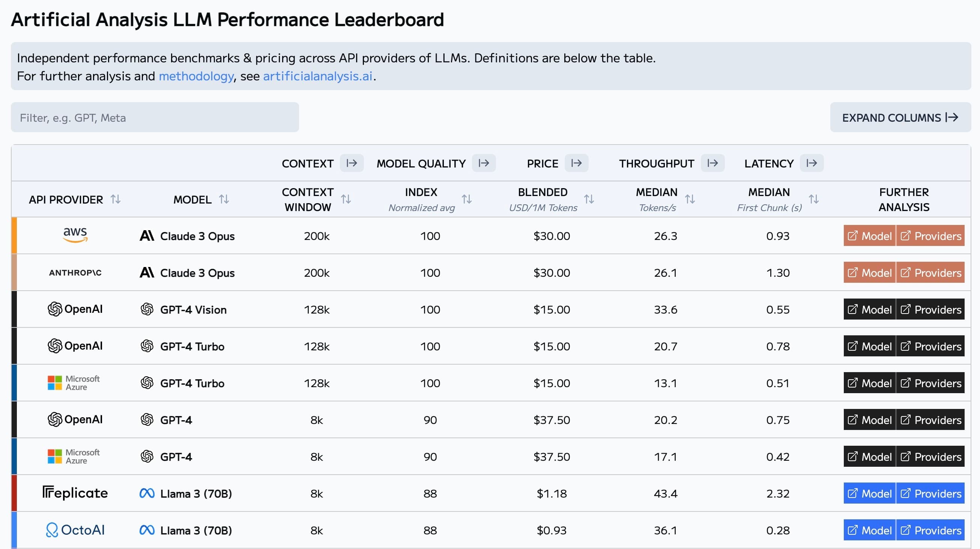This screenshot has width=980, height=549.
Task: Expand the Throughput column group
Action: point(712,163)
